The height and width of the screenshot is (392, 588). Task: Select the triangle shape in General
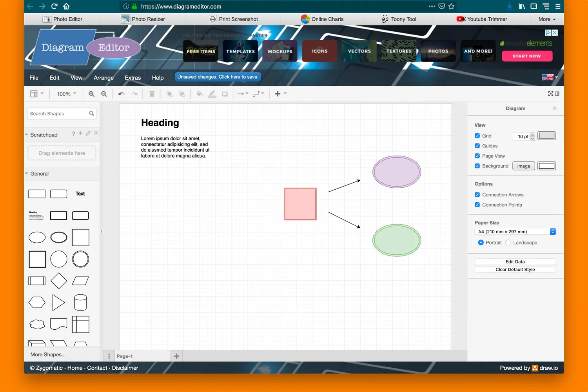click(x=59, y=303)
